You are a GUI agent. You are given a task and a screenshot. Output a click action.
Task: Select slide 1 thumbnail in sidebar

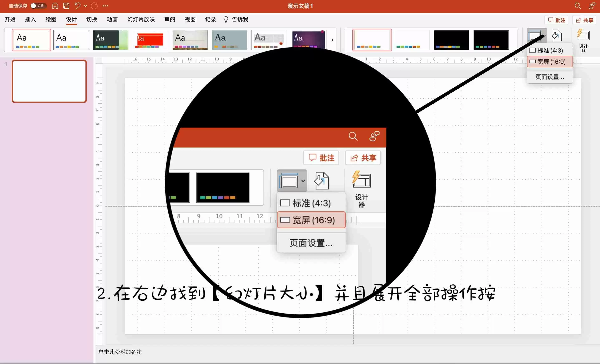pos(49,81)
